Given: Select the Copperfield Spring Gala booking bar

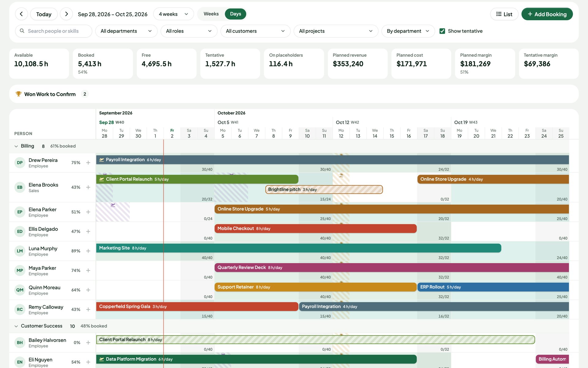Looking at the screenshot, I should pos(197,307).
